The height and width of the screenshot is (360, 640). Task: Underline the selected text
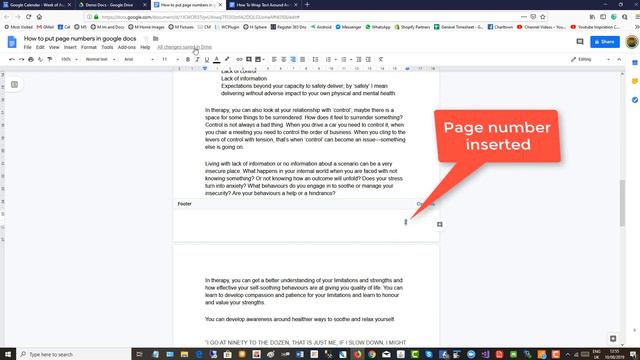tap(207, 60)
